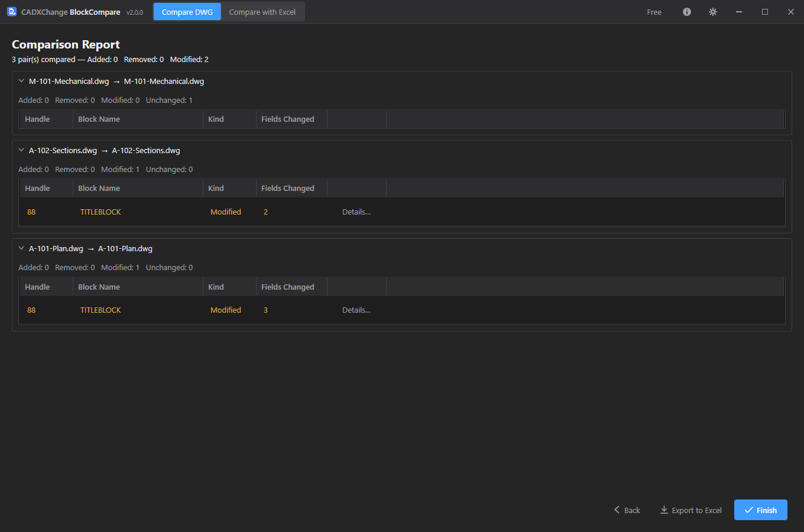Image resolution: width=804 pixels, height=532 pixels.
Task: Click the Free license label
Action: [654, 12]
